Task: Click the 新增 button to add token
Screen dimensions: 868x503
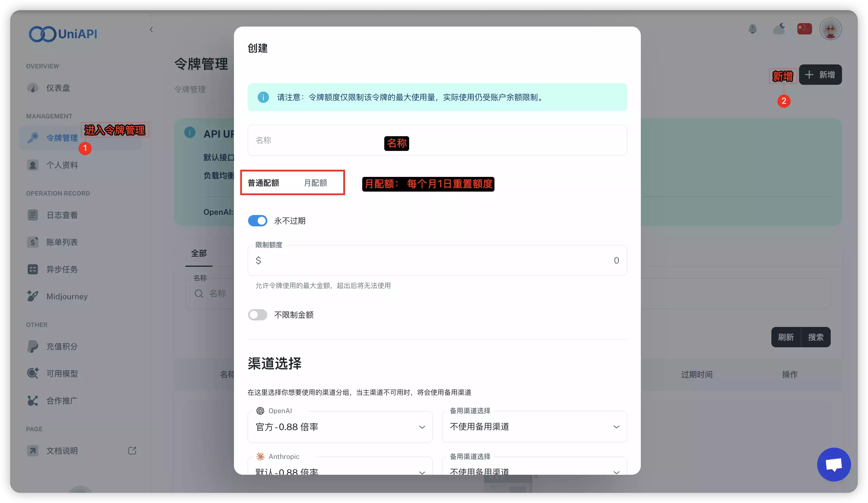Action: point(821,75)
